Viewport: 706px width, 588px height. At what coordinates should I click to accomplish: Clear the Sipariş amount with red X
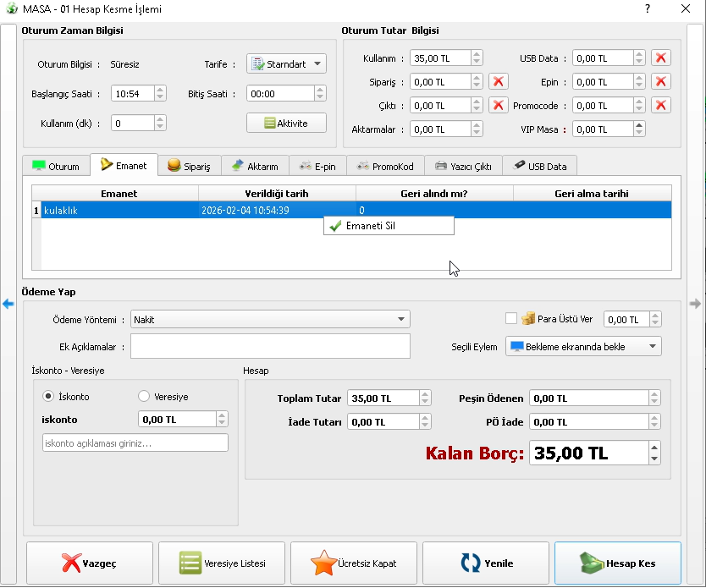coord(499,82)
